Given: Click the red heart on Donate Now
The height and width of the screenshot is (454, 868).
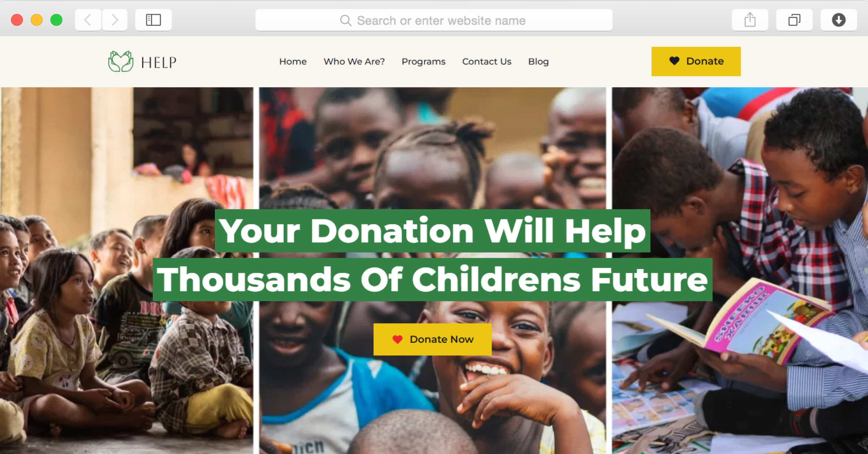Looking at the screenshot, I should click(x=397, y=339).
